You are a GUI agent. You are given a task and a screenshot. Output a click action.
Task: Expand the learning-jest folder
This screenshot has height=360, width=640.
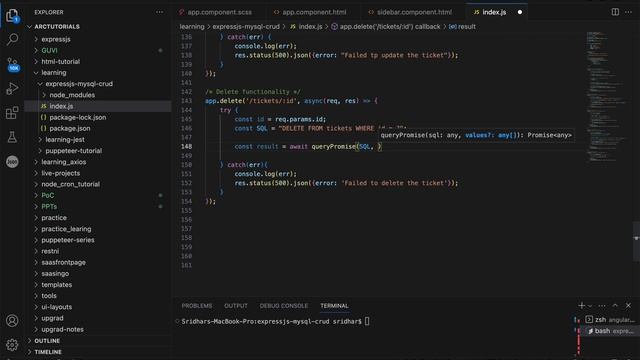[x=65, y=140]
